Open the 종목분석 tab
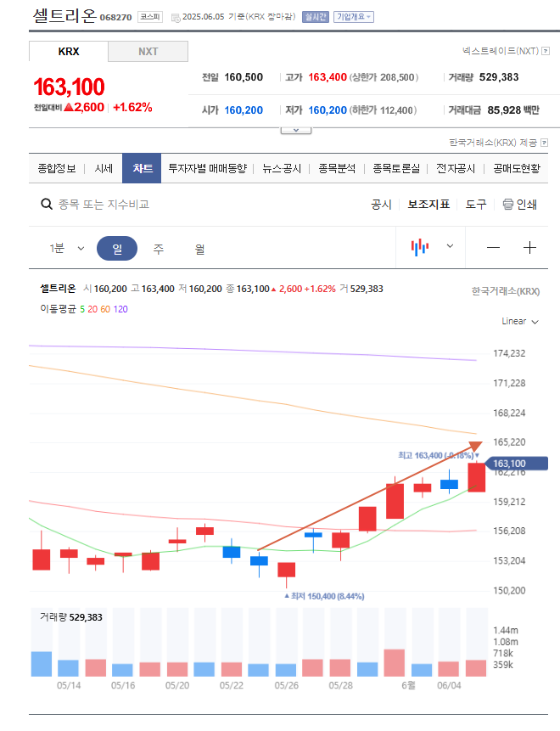 click(337, 168)
